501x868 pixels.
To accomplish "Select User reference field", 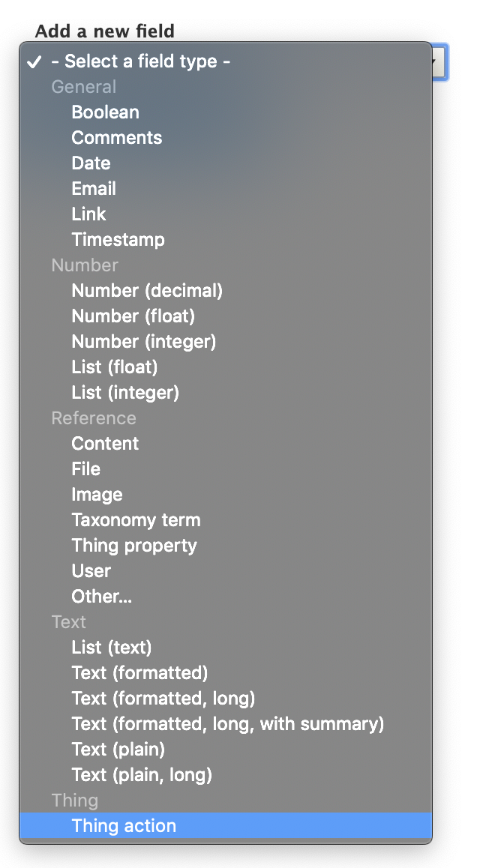I will [91, 571].
